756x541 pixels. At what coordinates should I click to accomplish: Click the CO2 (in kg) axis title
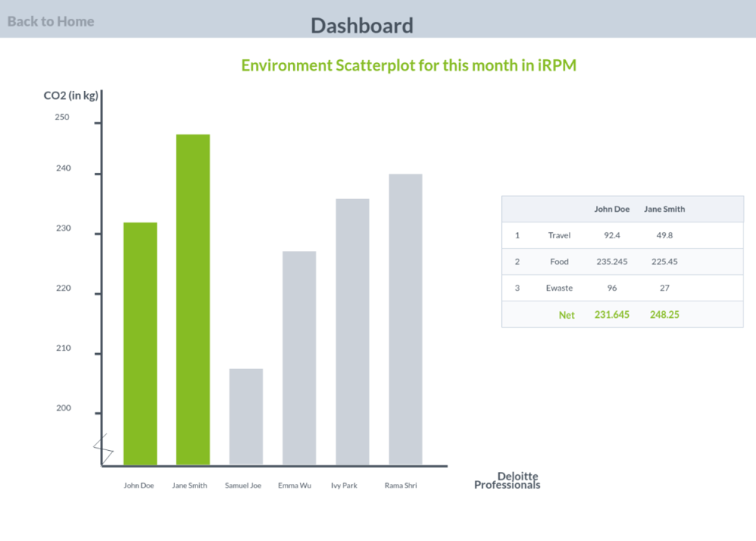71,95
